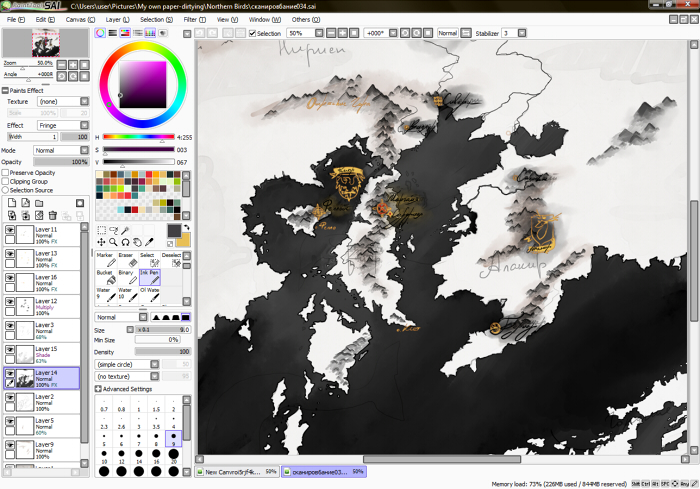
Task: Create a new linework layer
Action: (x=25, y=203)
